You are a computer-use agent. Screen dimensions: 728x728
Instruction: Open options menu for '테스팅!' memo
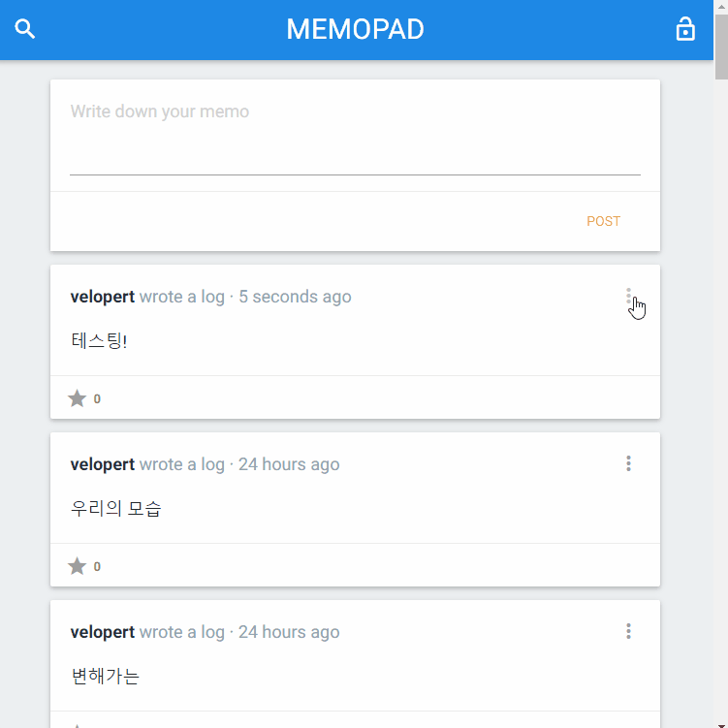[628, 297]
